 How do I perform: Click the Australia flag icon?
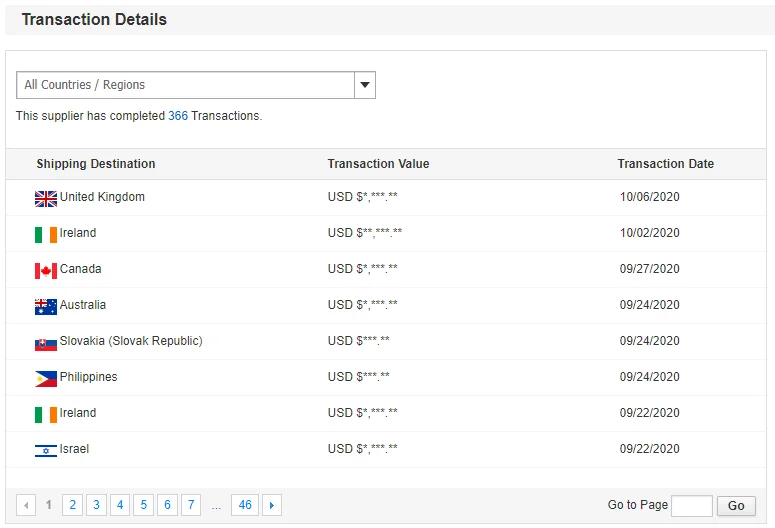tap(46, 306)
